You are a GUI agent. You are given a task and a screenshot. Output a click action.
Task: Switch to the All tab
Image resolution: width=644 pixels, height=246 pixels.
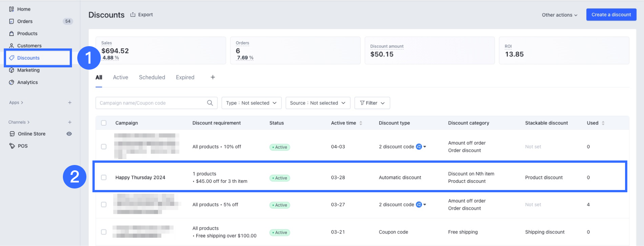tap(99, 77)
